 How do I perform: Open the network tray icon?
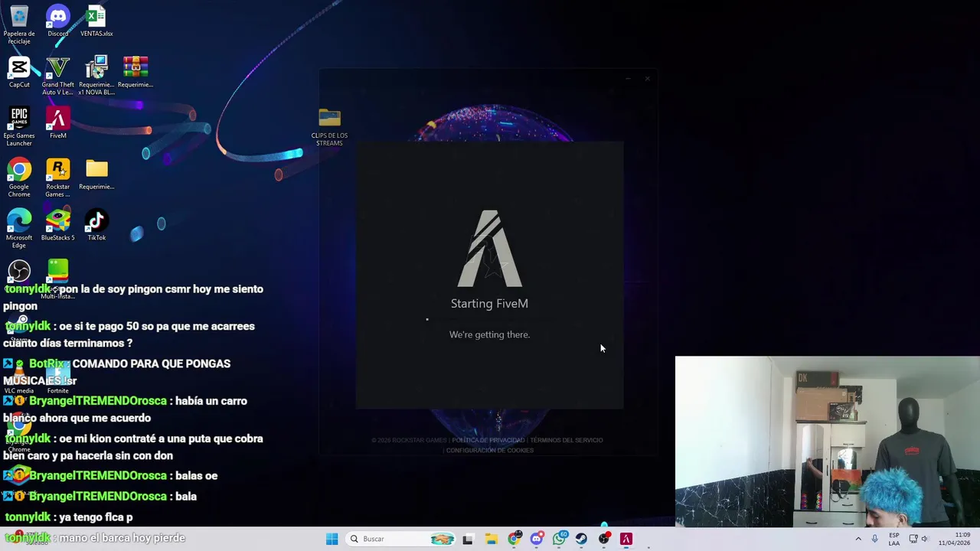point(913,539)
